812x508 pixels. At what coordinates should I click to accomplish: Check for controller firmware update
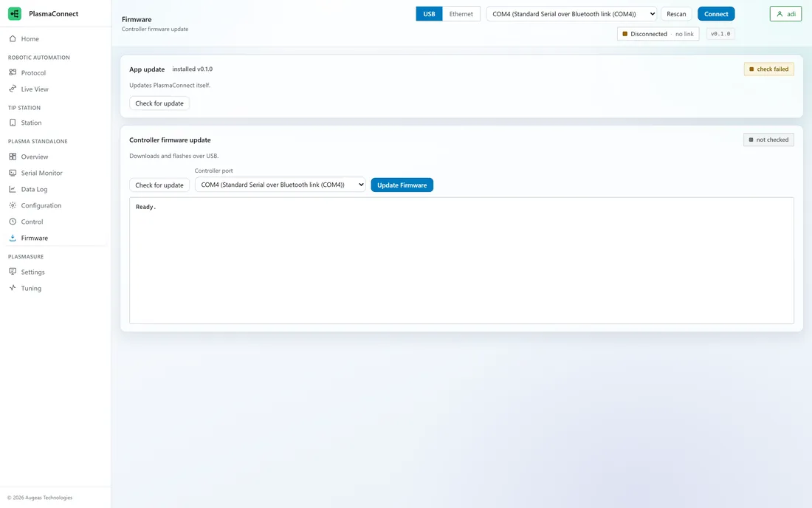(159, 185)
